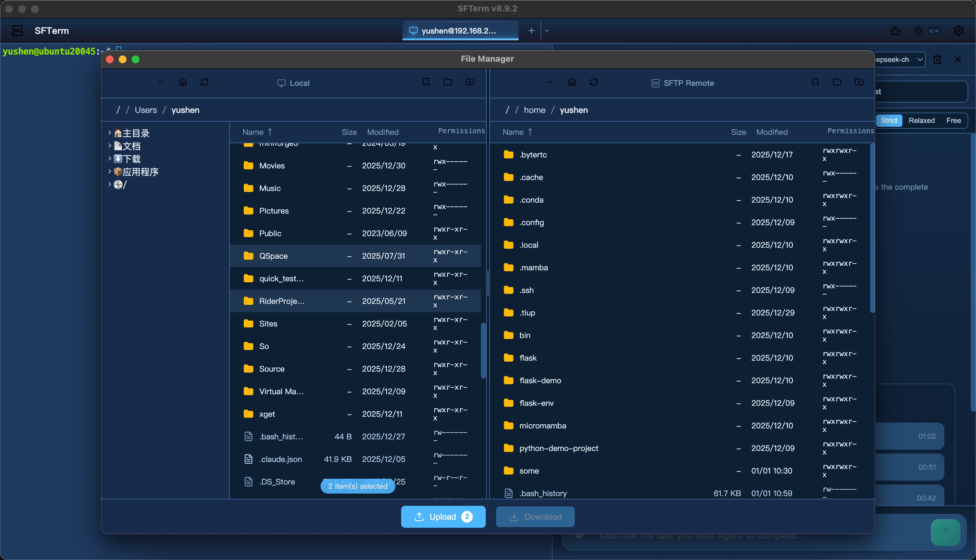This screenshot has height=560, width=976.
Task: Open a new tab with the plus button
Action: (x=531, y=30)
